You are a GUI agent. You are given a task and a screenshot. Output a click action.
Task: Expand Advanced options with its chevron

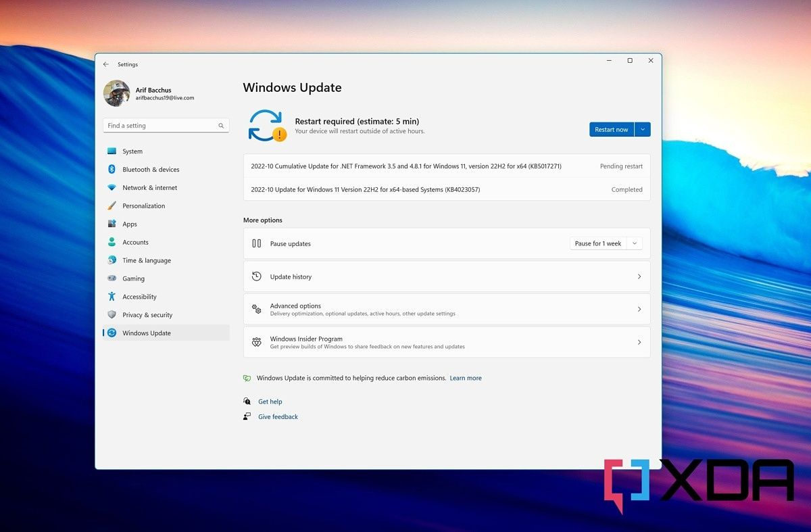(x=639, y=309)
